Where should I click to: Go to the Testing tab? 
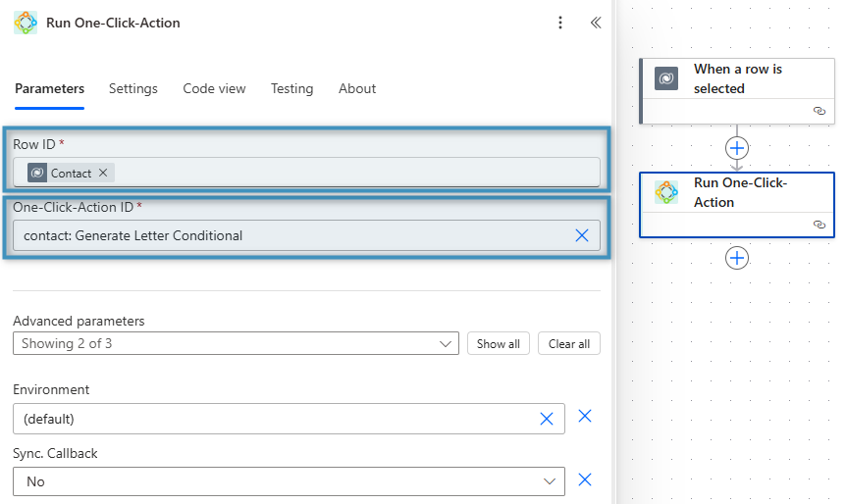[x=291, y=88]
